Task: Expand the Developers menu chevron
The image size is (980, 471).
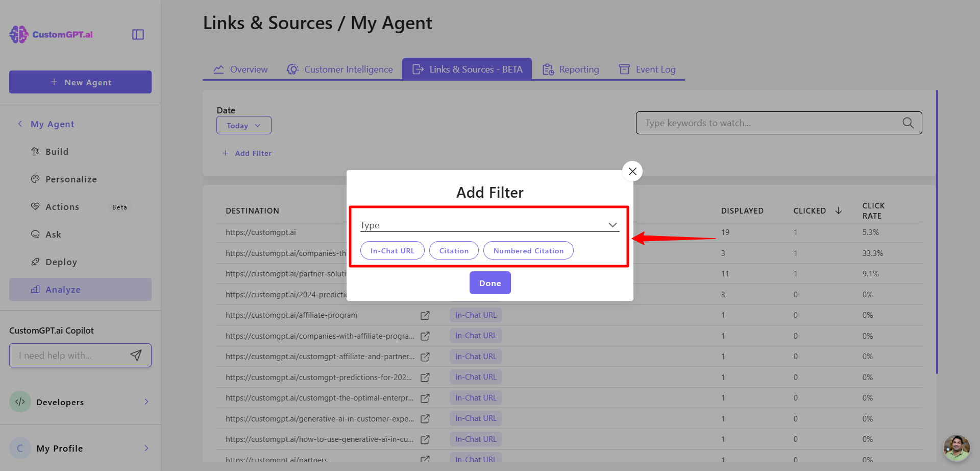Action: (x=146, y=402)
